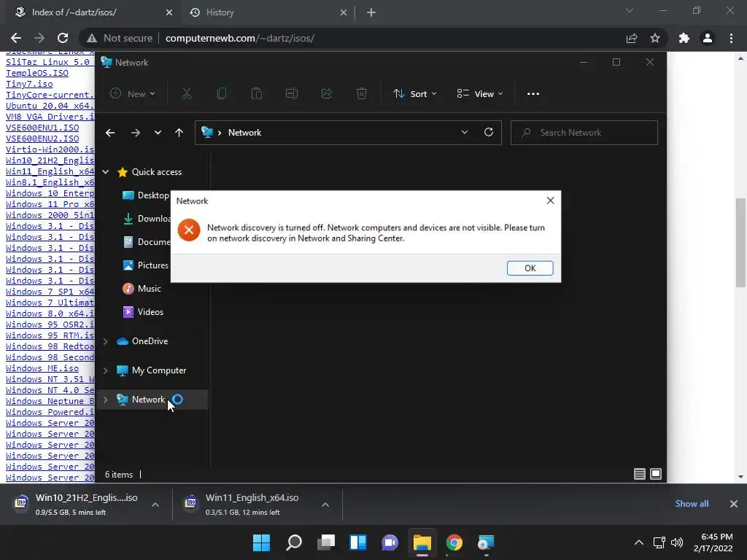
Task: Bookmark this page with the star
Action: pyautogui.click(x=655, y=38)
